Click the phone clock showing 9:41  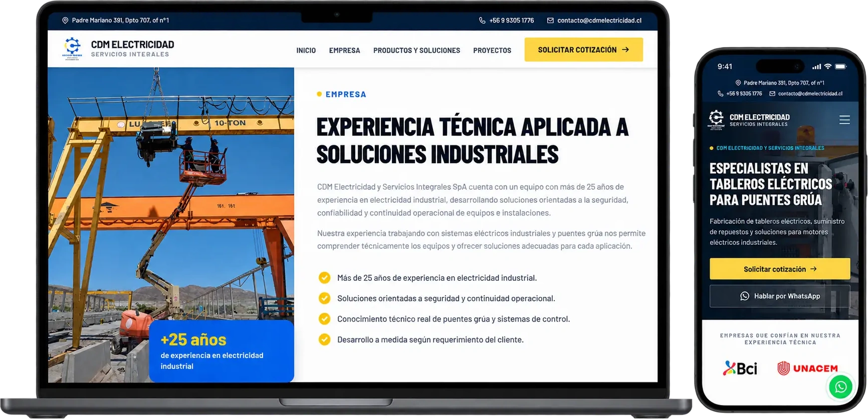[x=725, y=66]
